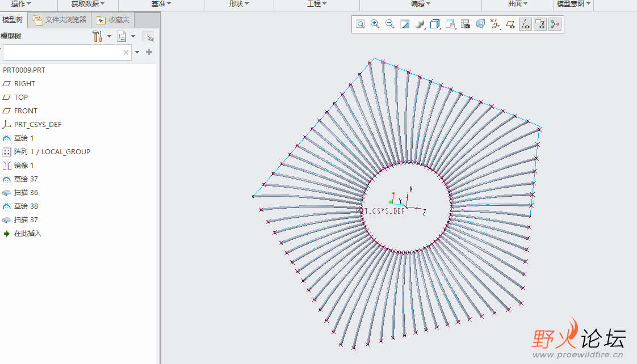Switch to the 文件夹浏览器 tab
The image size is (637, 364).
click(60, 20)
